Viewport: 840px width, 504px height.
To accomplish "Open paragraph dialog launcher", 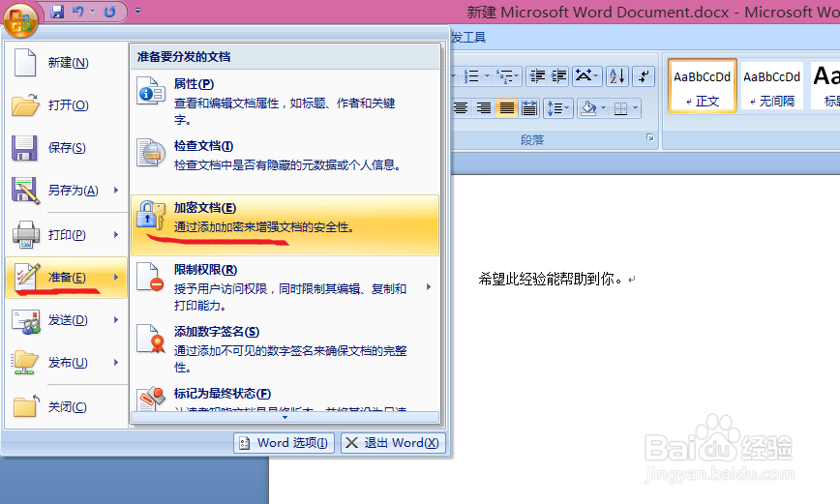I will [x=649, y=137].
